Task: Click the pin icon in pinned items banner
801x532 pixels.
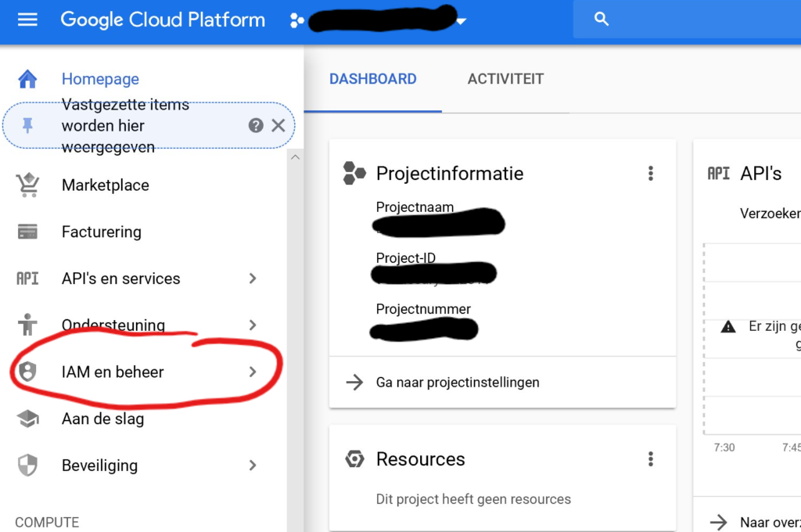Action: (x=27, y=125)
